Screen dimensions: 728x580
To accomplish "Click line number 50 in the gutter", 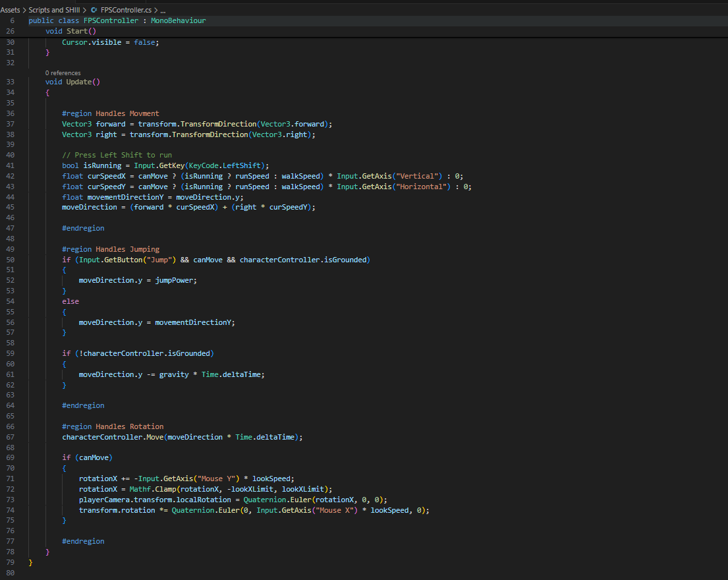I will (10, 260).
